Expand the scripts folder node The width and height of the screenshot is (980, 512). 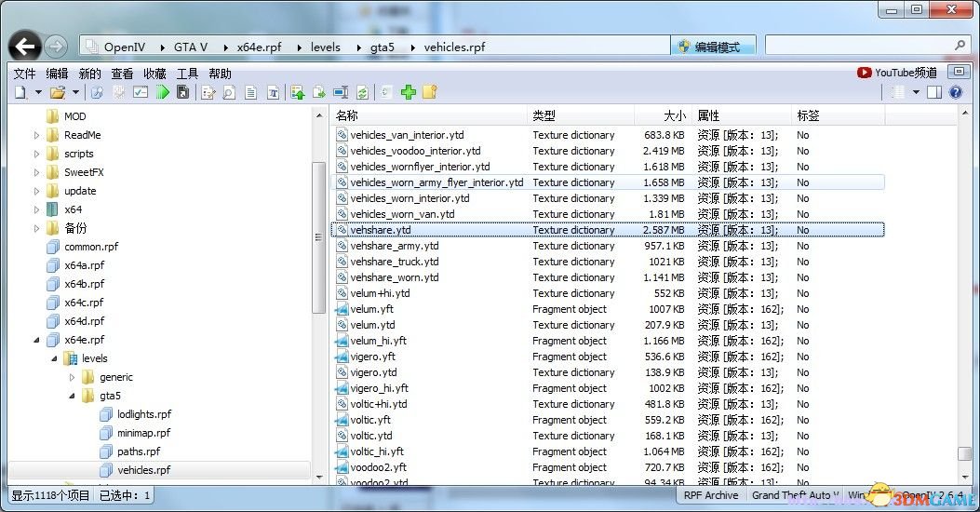tap(36, 154)
